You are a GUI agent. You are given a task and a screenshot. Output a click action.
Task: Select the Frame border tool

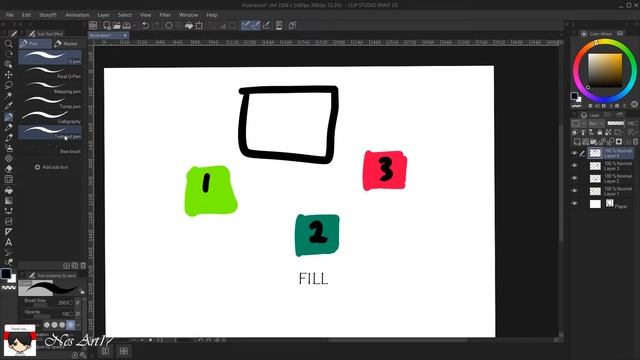[x=8, y=221]
